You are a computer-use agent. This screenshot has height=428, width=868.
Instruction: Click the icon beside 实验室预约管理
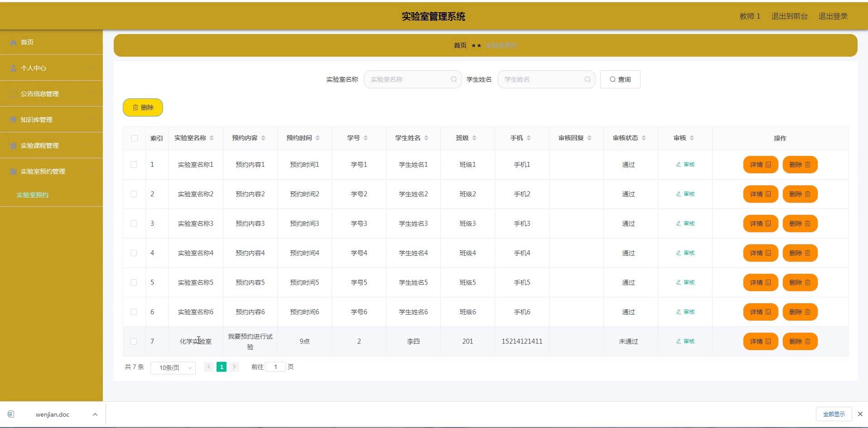pos(13,171)
